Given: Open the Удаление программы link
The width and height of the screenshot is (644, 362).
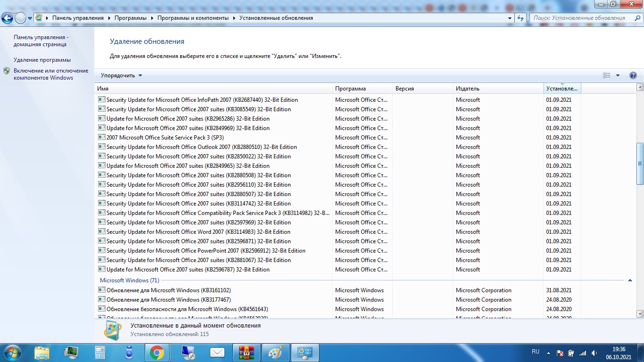Looking at the screenshot, I should click(x=42, y=60).
